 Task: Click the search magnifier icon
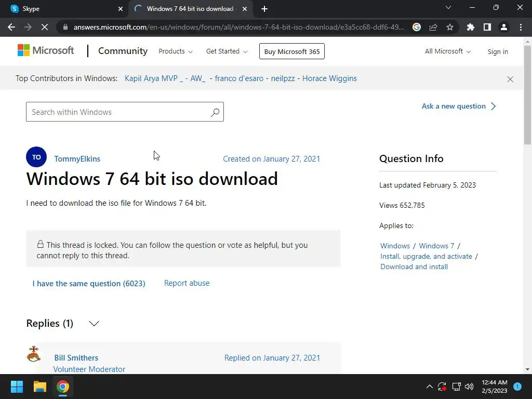215,112
